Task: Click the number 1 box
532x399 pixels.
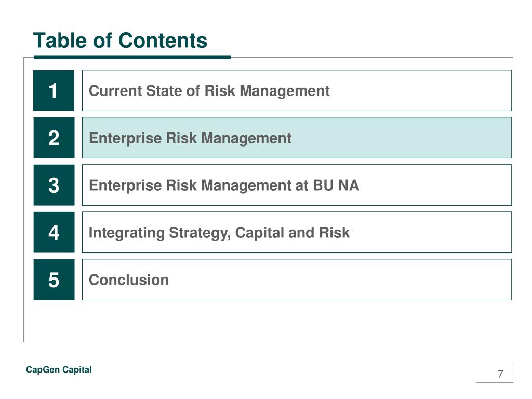Action: pyautogui.click(x=54, y=90)
